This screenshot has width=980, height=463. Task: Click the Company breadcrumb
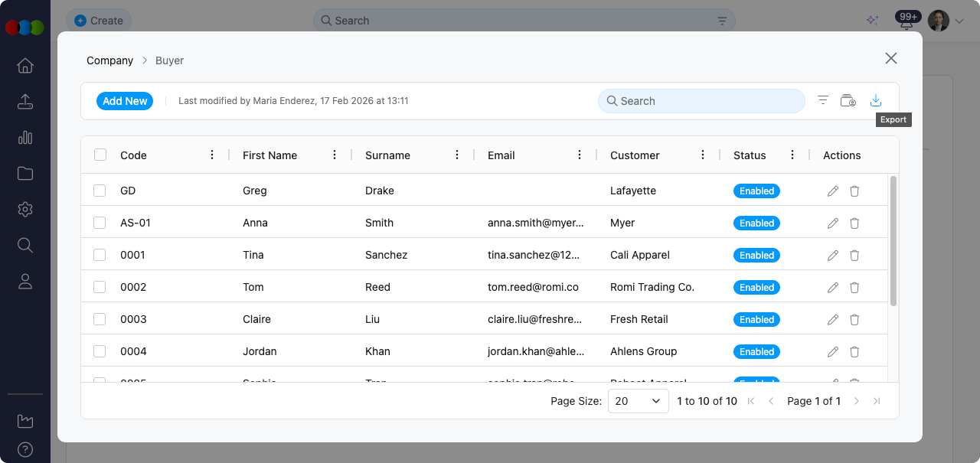coord(109,60)
